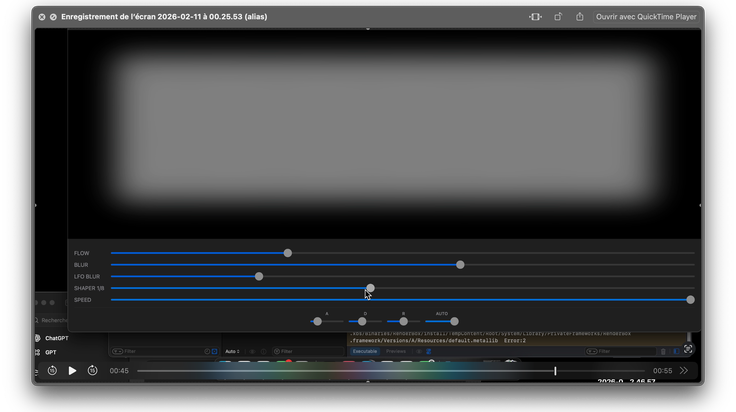Play the screen recording

(72, 371)
